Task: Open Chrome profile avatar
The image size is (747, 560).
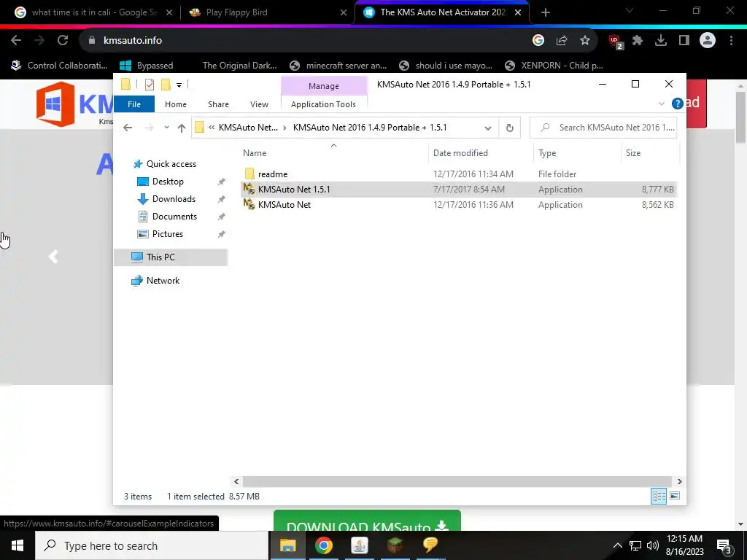Action: coord(708,41)
